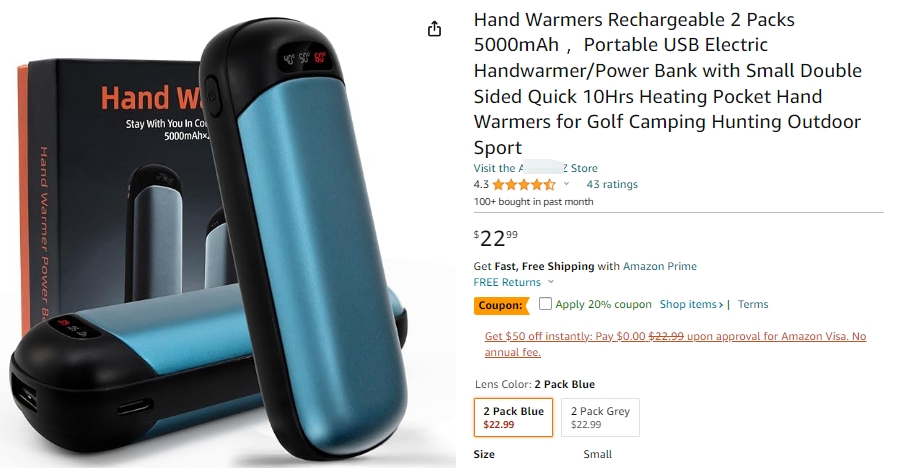Open the Amazon Prime link
The image size is (901, 468).
point(660,266)
